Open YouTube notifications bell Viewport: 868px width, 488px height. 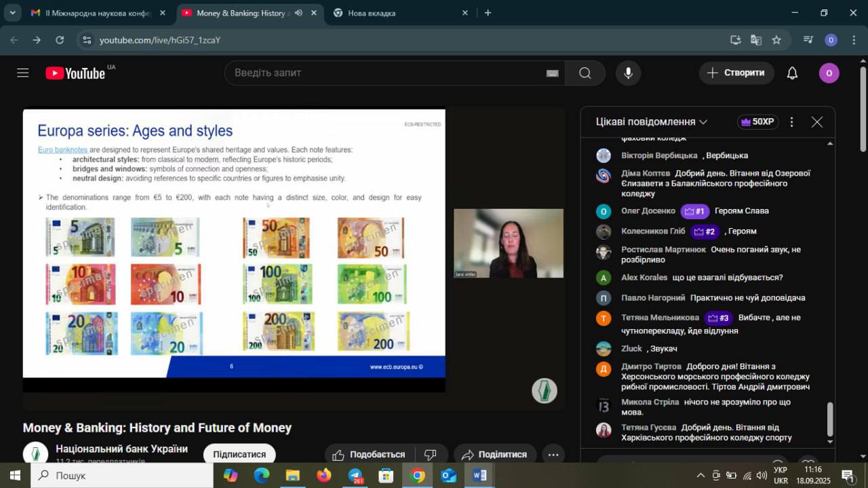[x=792, y=73]
